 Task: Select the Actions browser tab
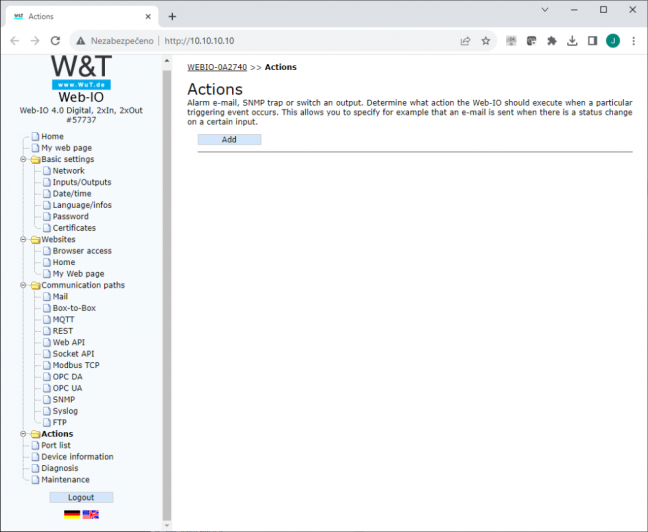tap(82, 17)
